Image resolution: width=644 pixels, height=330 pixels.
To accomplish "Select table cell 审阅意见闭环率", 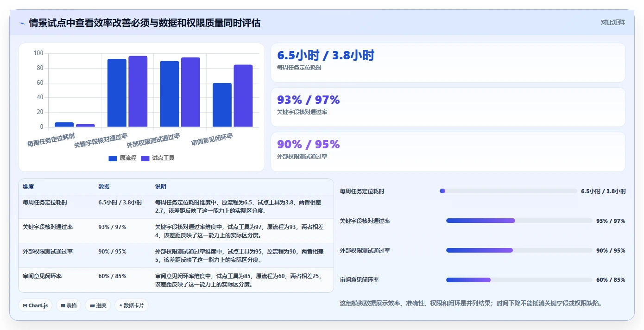I will point(42,276).
